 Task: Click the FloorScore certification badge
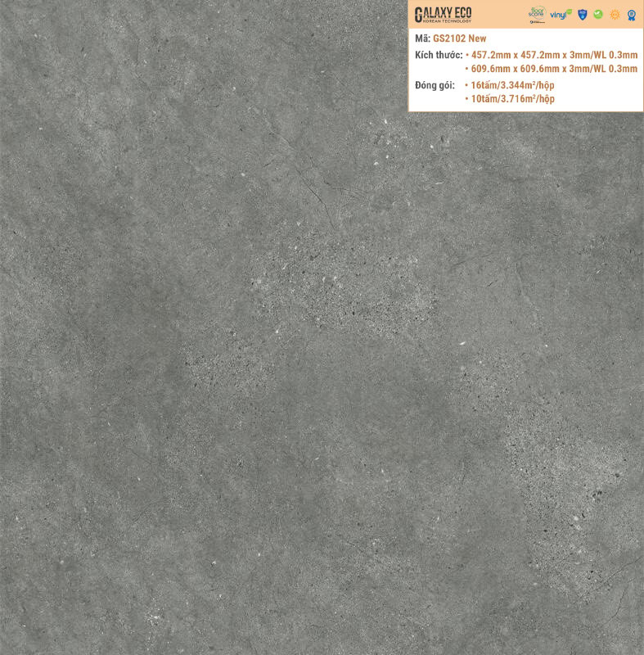point(537,14)
